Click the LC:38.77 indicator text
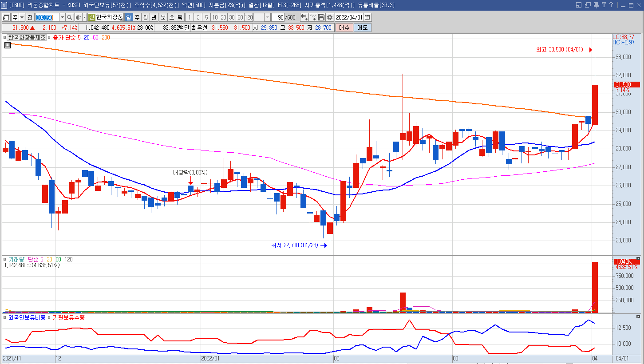This screenshot has height=364, width=644. coord(623,37)
